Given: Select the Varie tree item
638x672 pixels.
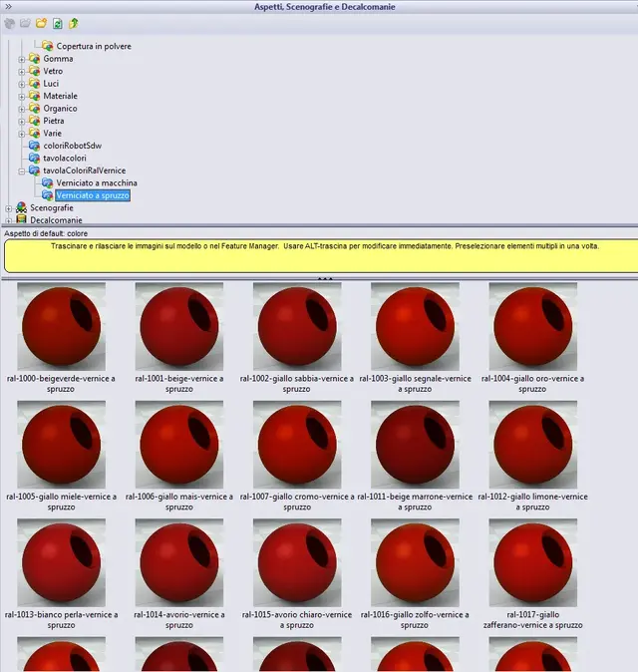Looking at the screenshot, I should [x=52, y=134].
